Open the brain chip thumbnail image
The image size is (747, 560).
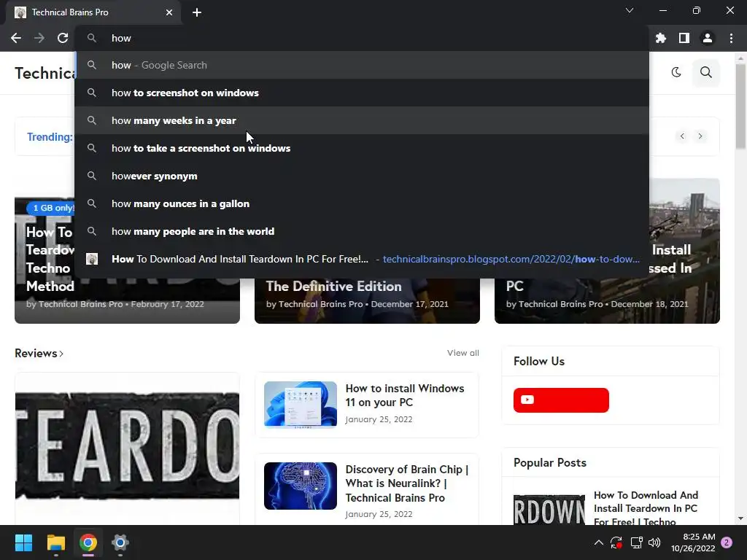(301, 486)
